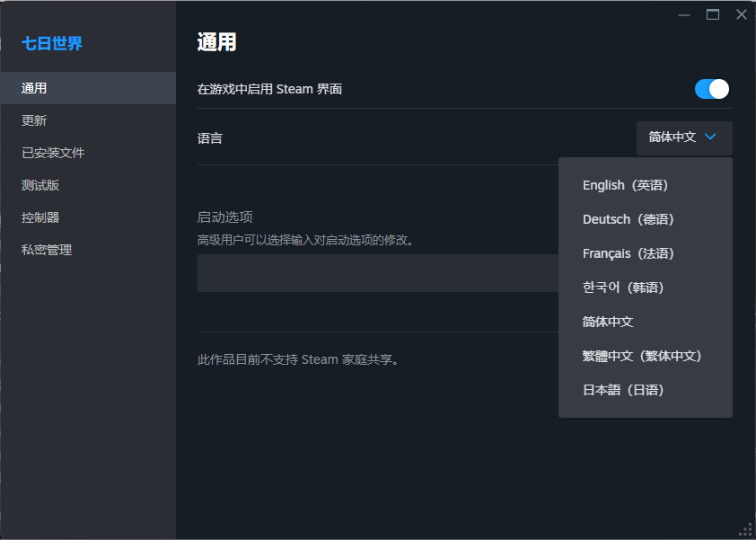Screen dimensions: 756x540
Task: Open the 私密管理 section
Action: 88,250
